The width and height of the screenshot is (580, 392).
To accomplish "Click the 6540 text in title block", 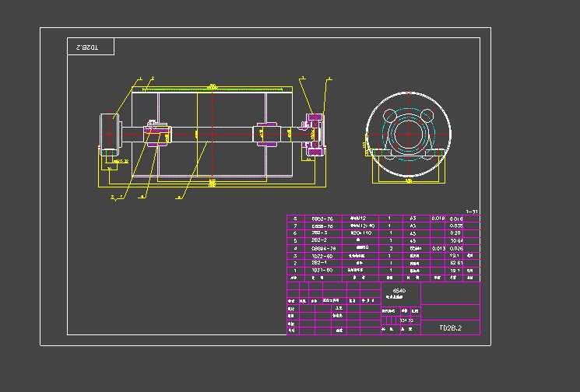I will (x=399, y=291).
